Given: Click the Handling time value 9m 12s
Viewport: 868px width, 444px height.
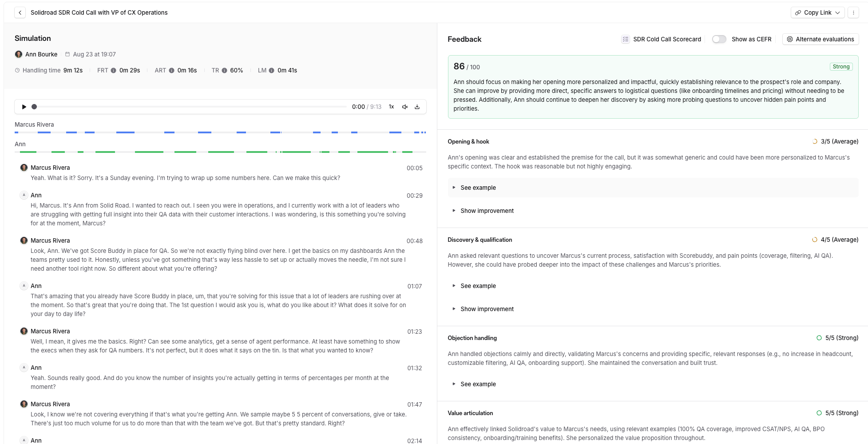Looking at the screenshot, I should [73, 70].
